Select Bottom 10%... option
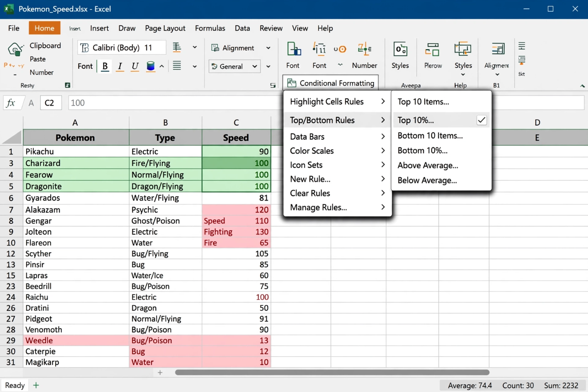The width and height of the screenshot is (588, 392). [441, 151]
